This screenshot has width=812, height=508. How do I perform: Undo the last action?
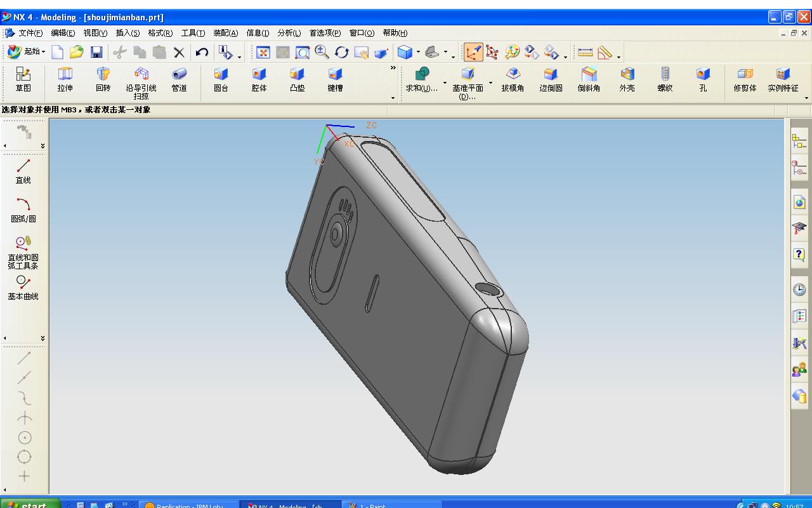tap(202, 53)
